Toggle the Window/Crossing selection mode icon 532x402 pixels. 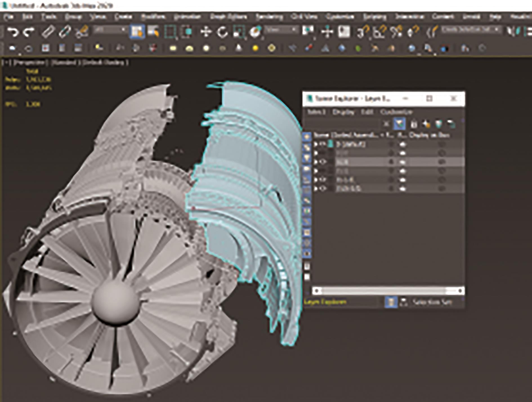(x=187, y=32)
